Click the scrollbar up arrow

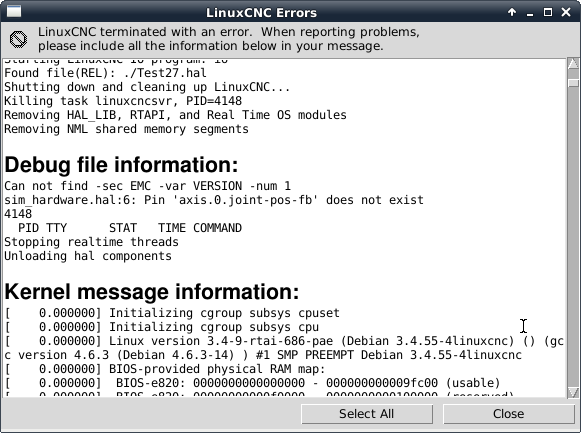click(573, 63)
